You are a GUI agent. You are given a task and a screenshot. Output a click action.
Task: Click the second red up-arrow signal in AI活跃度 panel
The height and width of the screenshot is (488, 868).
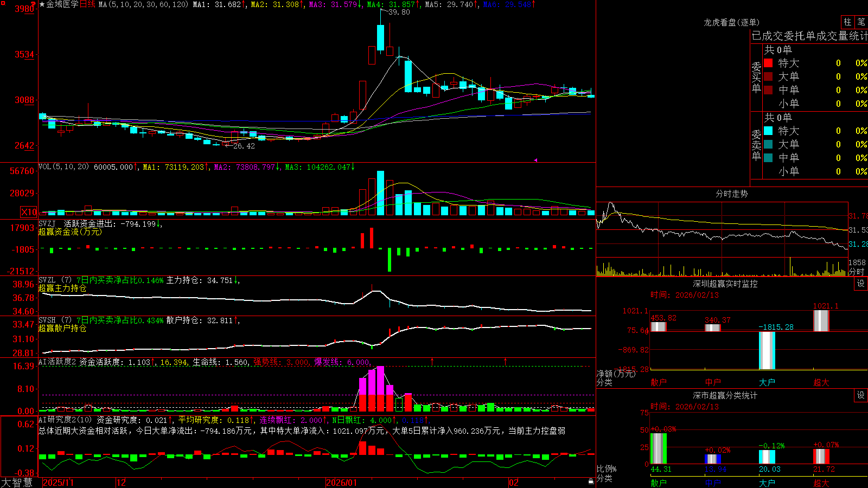pos(505,361)
